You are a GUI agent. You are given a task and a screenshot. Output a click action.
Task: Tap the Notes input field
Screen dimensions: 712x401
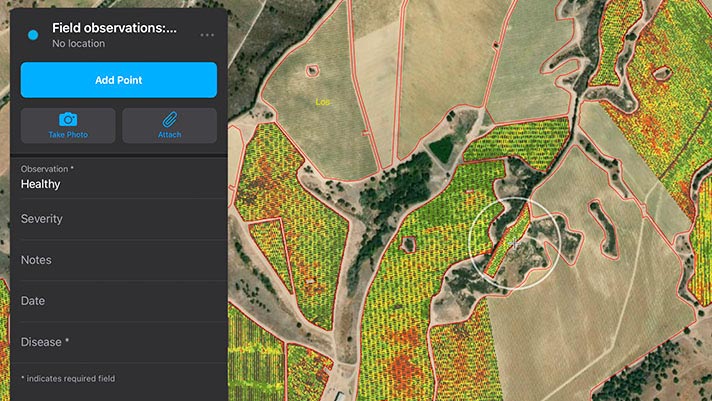[x=119, y=260]
